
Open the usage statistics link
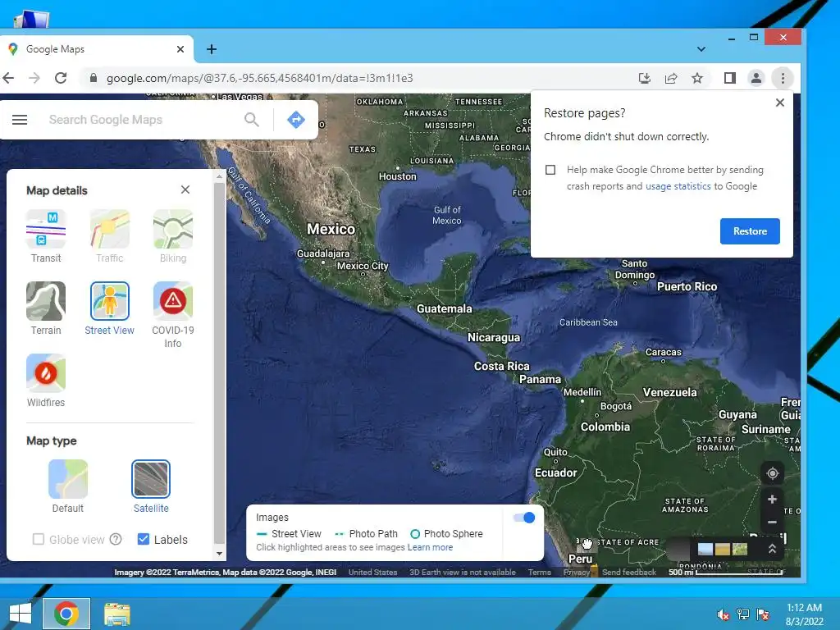tap(678, 186)
